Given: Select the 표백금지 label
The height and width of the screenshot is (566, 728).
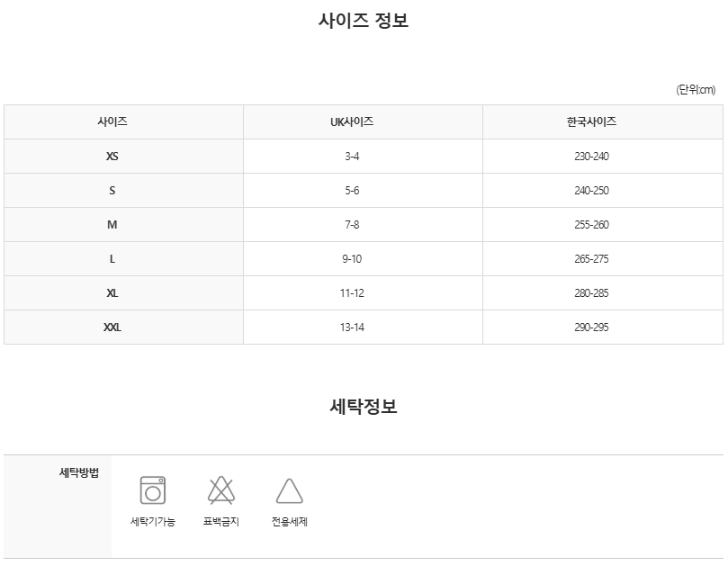Looking at the screenshot, I should (221, 521).
